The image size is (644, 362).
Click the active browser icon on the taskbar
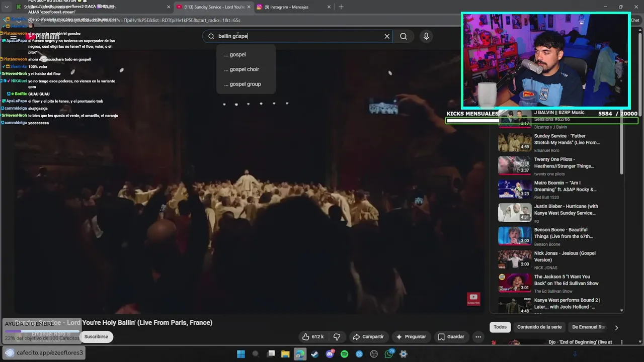coord(300,354)
